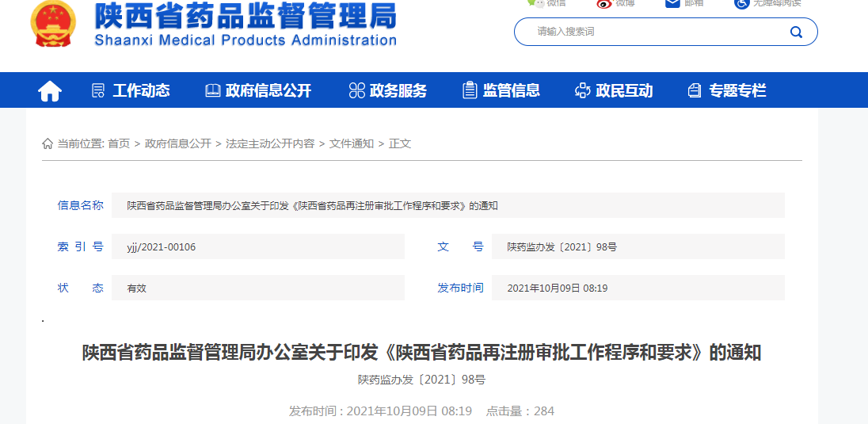Click the magnifier search icon
868x424 pixels.
point(796,32)
